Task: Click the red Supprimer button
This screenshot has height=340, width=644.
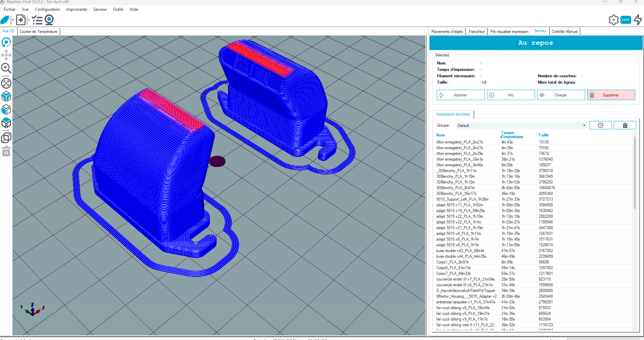Action: point(611,95)
